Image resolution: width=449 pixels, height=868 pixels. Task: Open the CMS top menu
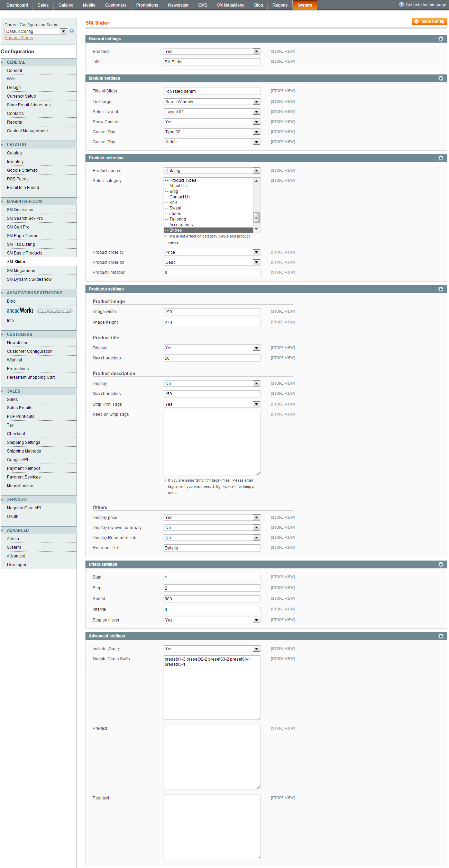coord(203,5)
